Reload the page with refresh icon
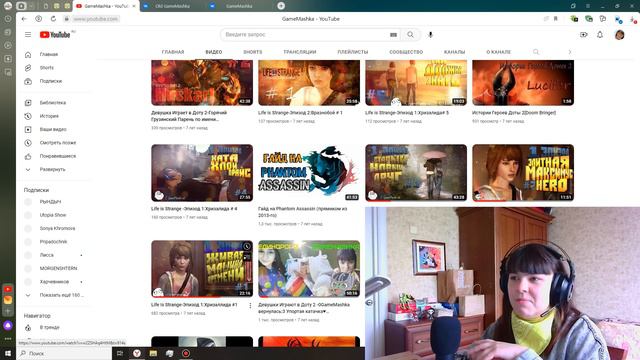This screenshot has width=640, height=360. (x=53, y=19)
